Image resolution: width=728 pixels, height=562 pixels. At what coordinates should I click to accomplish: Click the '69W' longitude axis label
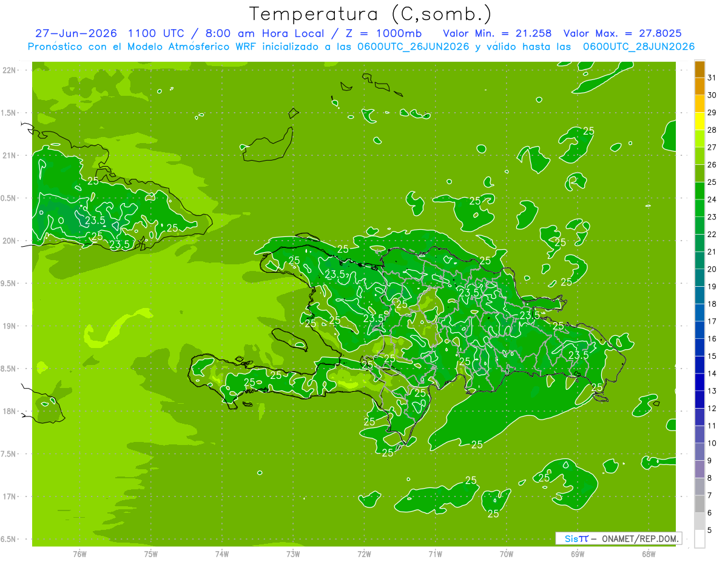point(578,554)
